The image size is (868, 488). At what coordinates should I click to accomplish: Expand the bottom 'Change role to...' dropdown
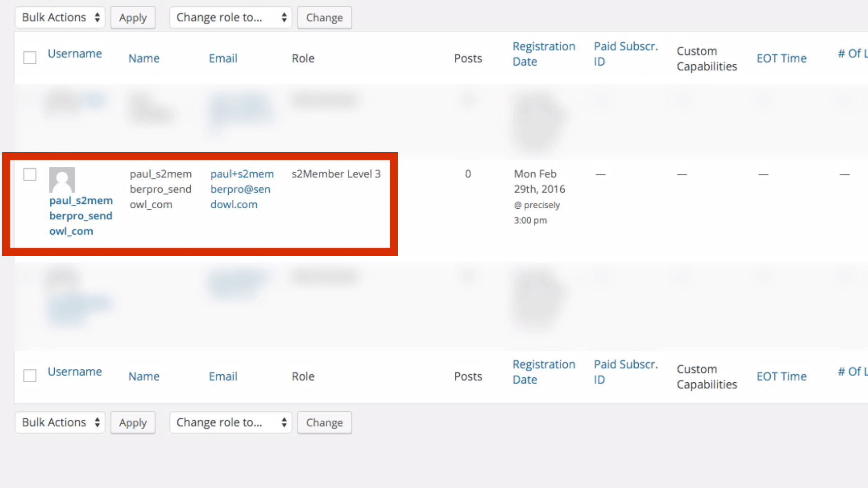click(x=231, y=422)
